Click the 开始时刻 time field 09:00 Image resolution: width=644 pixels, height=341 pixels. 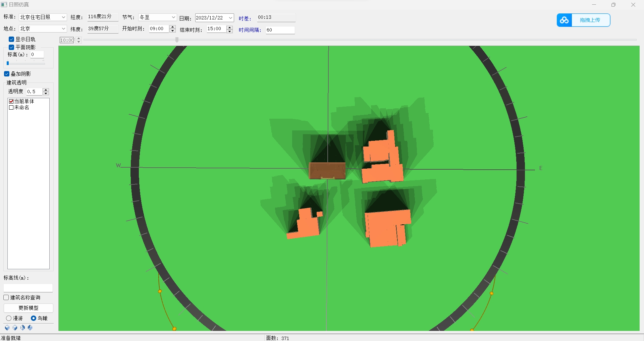coord(159,29)
